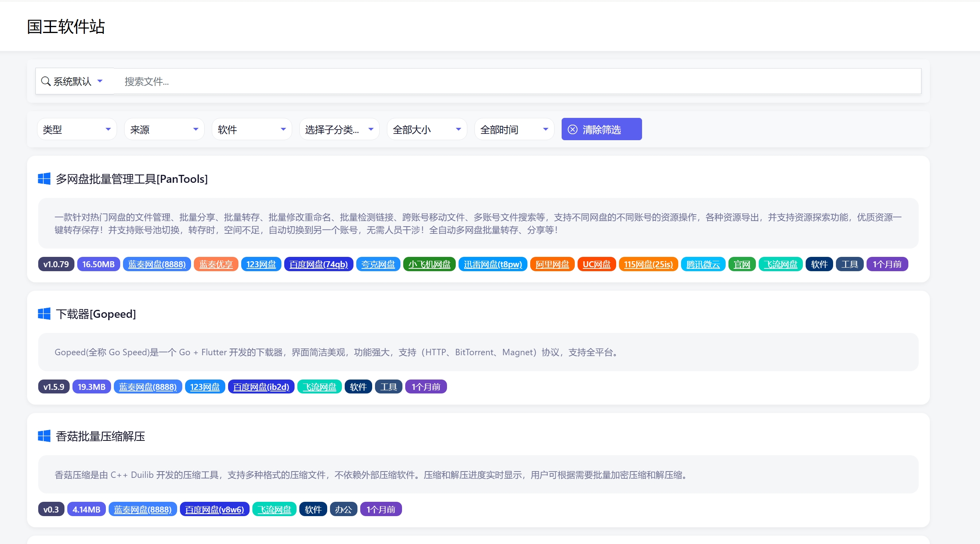Open 夸克网盘 download link
980x544 pixels.
click(x=378, y=264)
